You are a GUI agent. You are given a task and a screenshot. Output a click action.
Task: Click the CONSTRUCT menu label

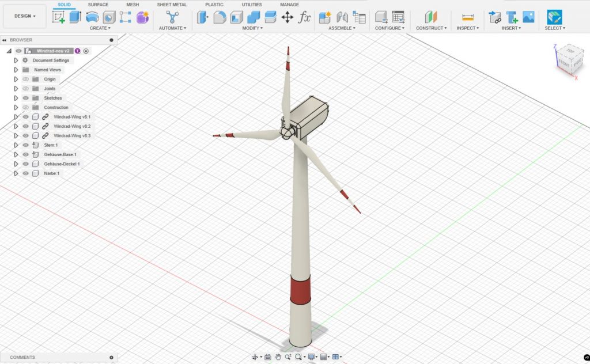(431, 28)
